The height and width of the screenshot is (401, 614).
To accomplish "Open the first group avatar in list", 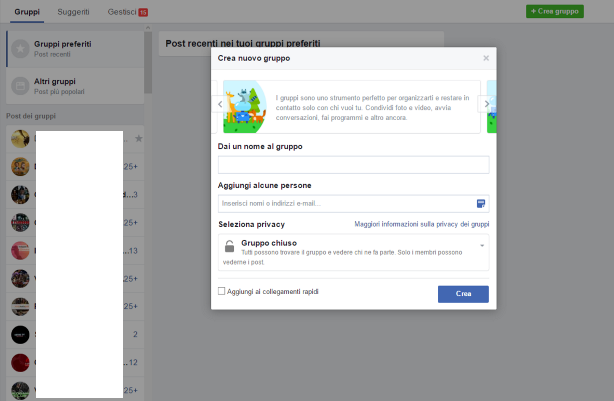I will 20,139.
